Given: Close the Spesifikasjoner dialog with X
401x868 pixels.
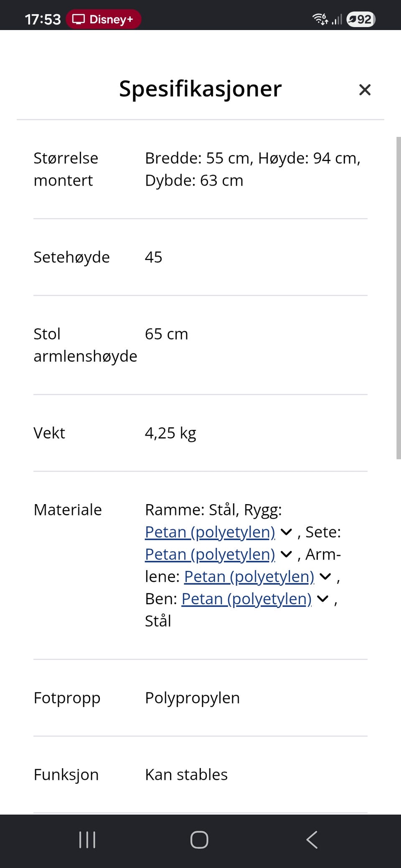Looking at the screenshot, I should (365, 90).
